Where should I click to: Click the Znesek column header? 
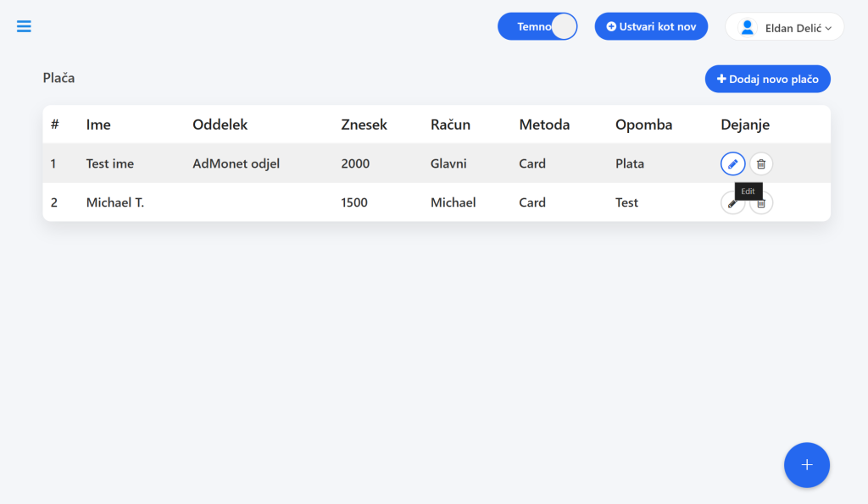pyautogui.click(x=364, y=125)
